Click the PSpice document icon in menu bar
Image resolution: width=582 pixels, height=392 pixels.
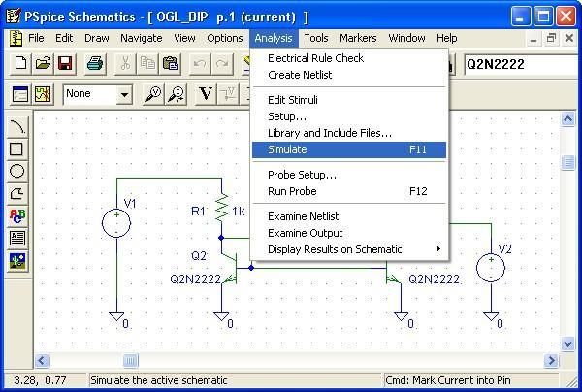(16, 38)
